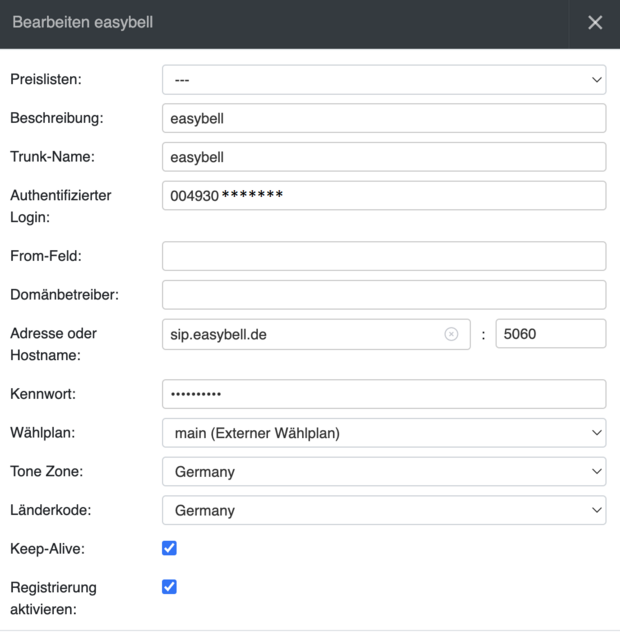Focus the Kennwort password field
The image size is (620, 635).
coord(384,394)
